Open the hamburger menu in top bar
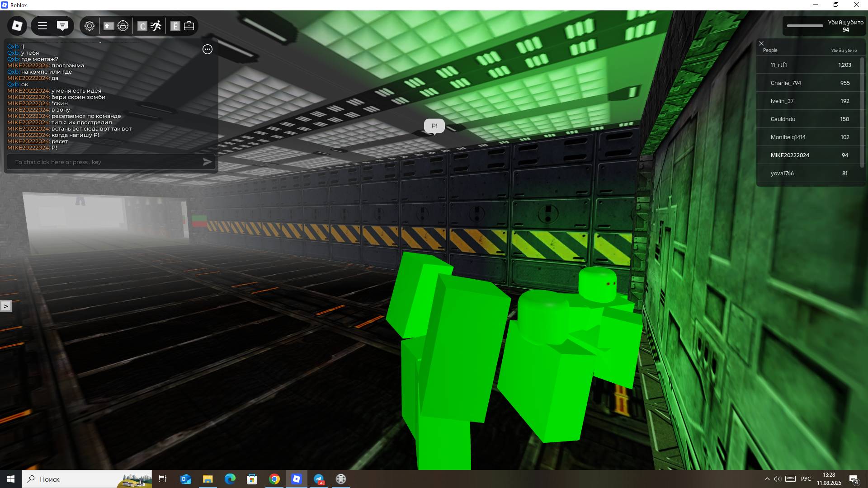This screenshot has height=488, width=868. pos(42,26)
